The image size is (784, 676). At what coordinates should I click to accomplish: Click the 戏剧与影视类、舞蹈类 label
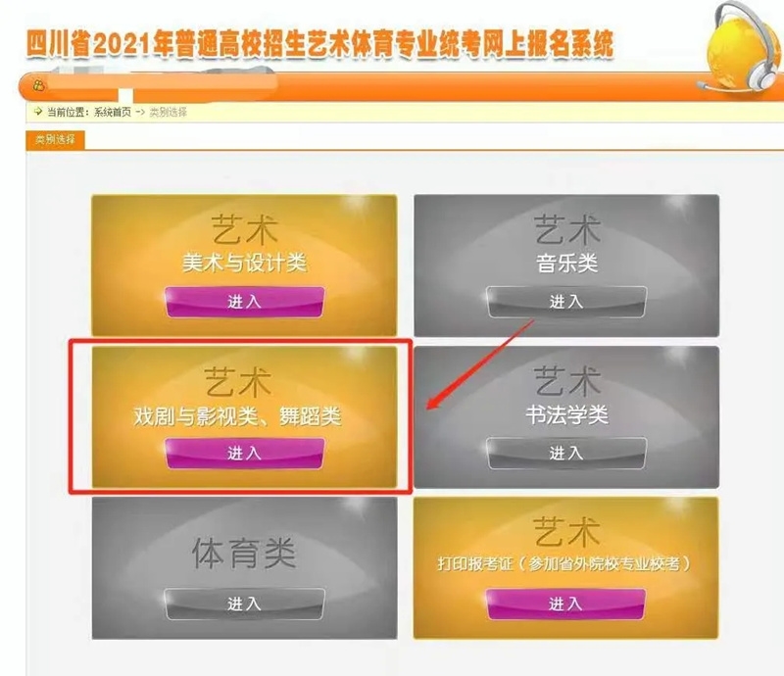237,416
